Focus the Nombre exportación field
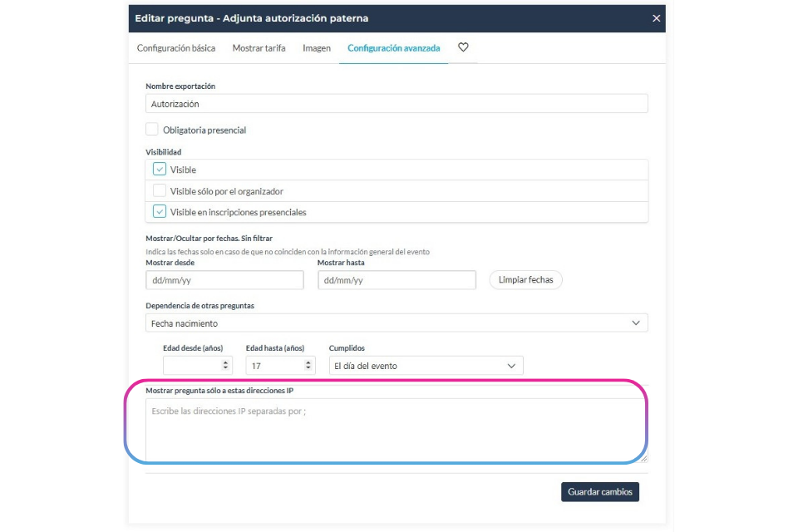Viewport: 798px width, 532px height. tap(397, 103)
